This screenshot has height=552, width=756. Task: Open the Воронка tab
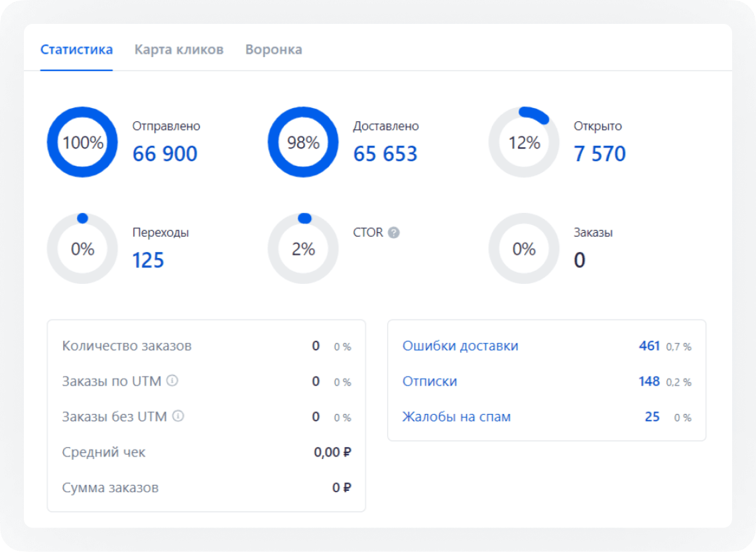point(274,49)
